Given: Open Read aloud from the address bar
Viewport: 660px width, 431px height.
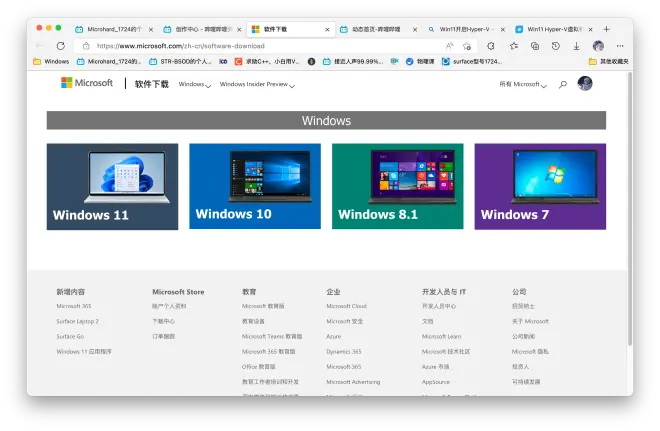Looking at the screenshot, I should click(x=449, y=46).
